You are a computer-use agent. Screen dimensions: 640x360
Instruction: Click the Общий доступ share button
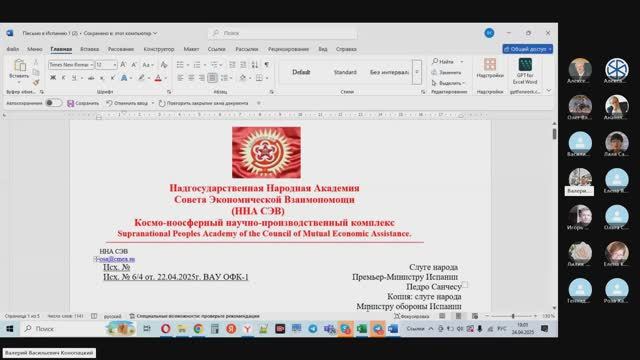528,49
